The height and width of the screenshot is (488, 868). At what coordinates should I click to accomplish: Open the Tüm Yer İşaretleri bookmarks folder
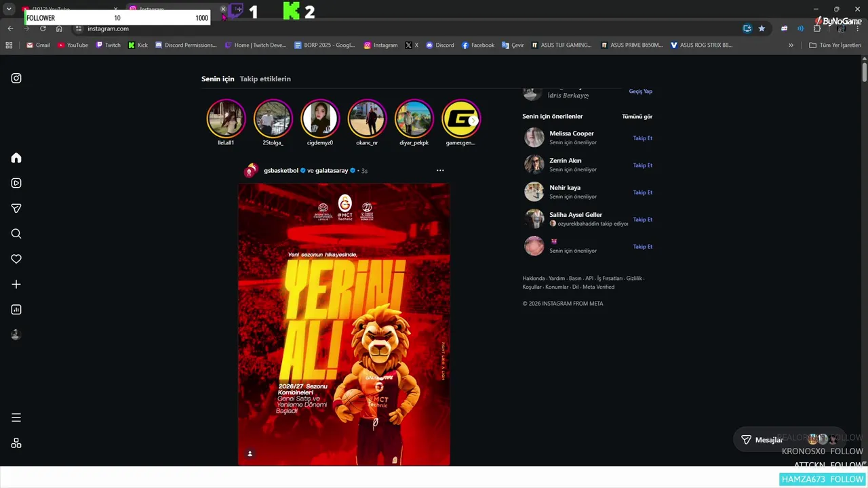point(835,45)
